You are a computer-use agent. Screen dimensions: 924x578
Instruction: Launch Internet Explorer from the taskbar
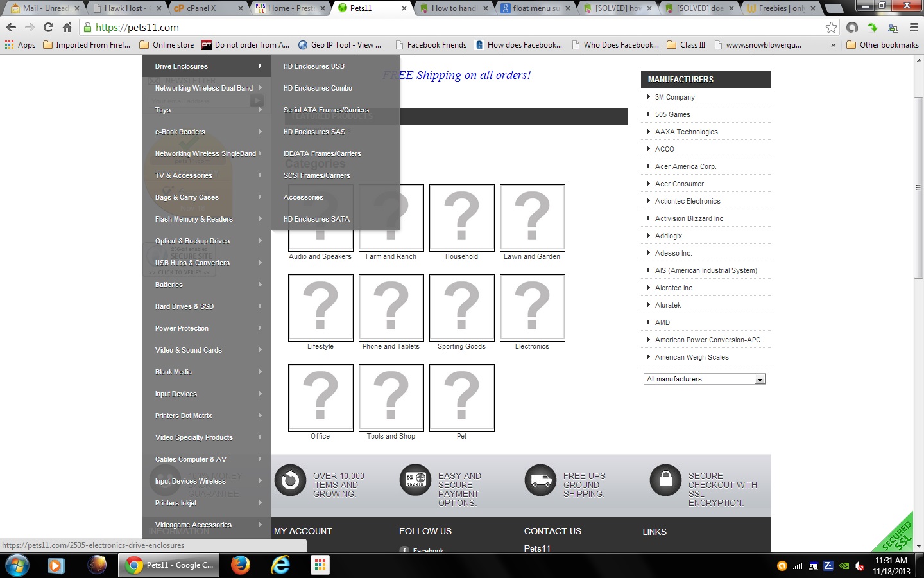click(x=280, y=565)
